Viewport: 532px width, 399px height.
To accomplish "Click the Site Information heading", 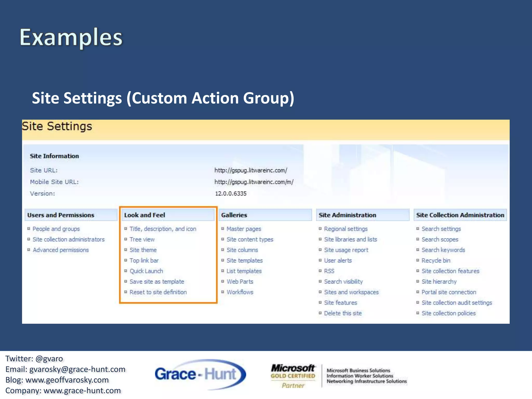I will pos(54,156).
